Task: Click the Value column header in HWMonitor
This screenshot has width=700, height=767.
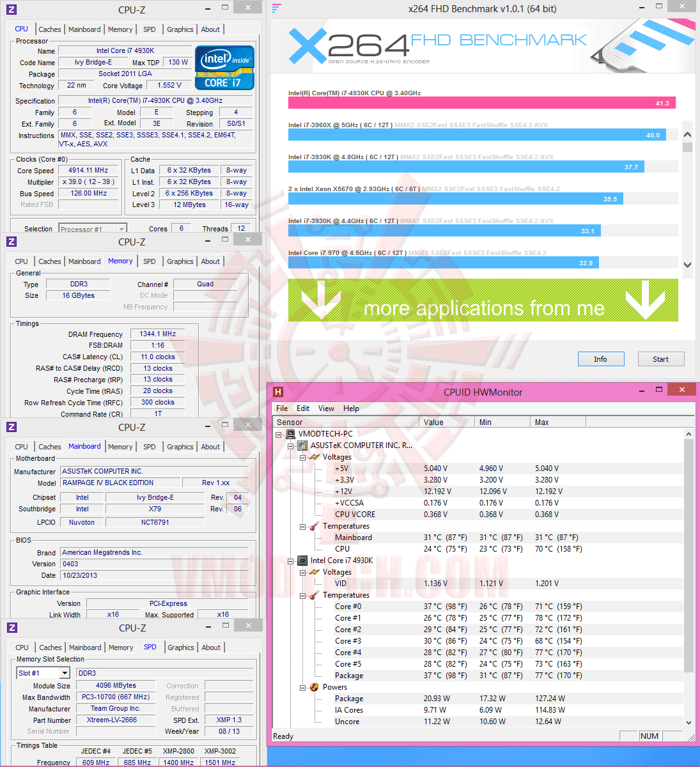Action: 447,422
